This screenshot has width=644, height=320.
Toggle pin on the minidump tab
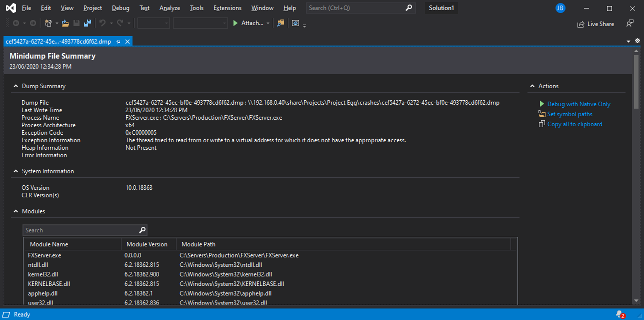tap(118, 42)
